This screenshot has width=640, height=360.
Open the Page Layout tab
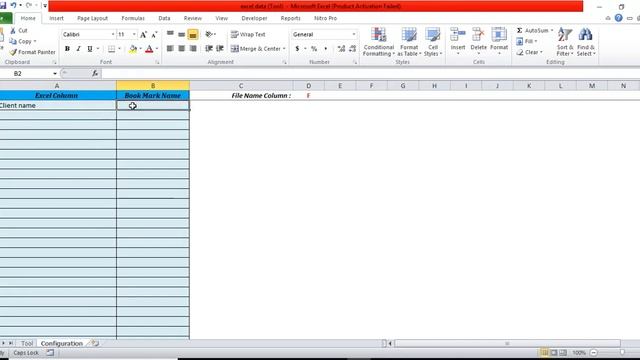(x=92, y=18)
